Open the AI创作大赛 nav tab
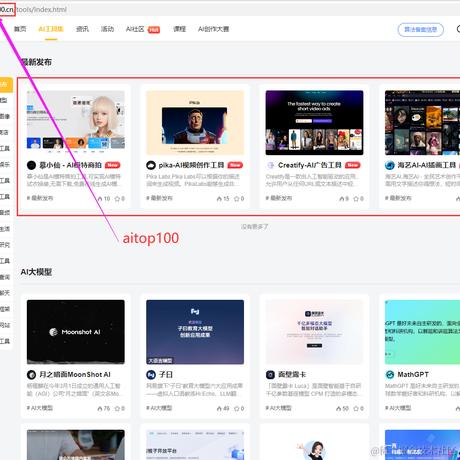The width and height of the screenshot is (460, 460). [213, 29]
